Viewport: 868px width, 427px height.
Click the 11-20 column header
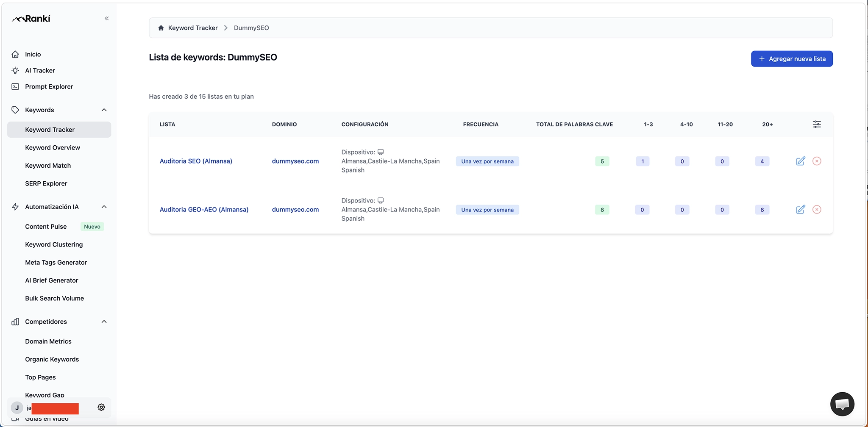pos(725,124)
